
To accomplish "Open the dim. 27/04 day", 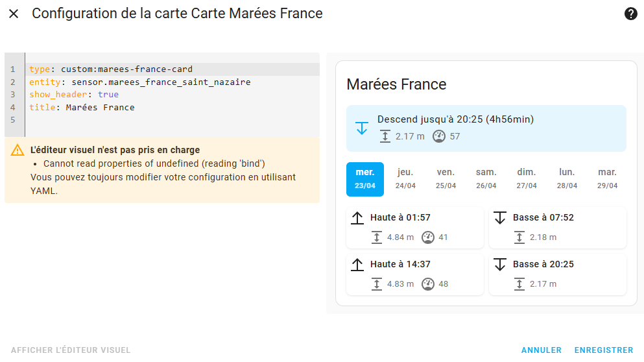I will 527,179.
